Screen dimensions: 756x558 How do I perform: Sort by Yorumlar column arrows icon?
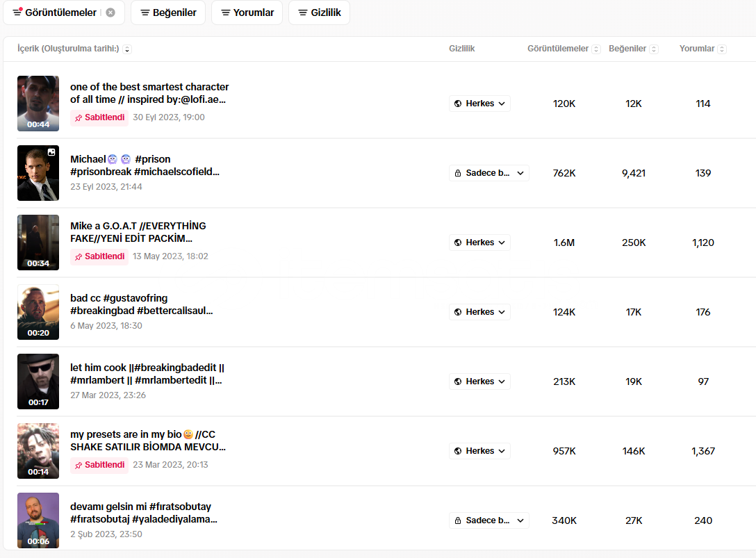pyautogui.click(x=722, y=49)
